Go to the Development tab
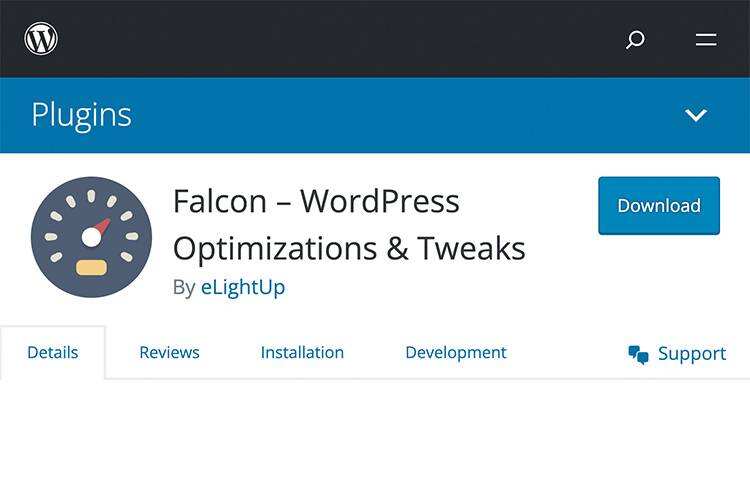Viewport: 750px width, 480px height. tap(455, 352)
